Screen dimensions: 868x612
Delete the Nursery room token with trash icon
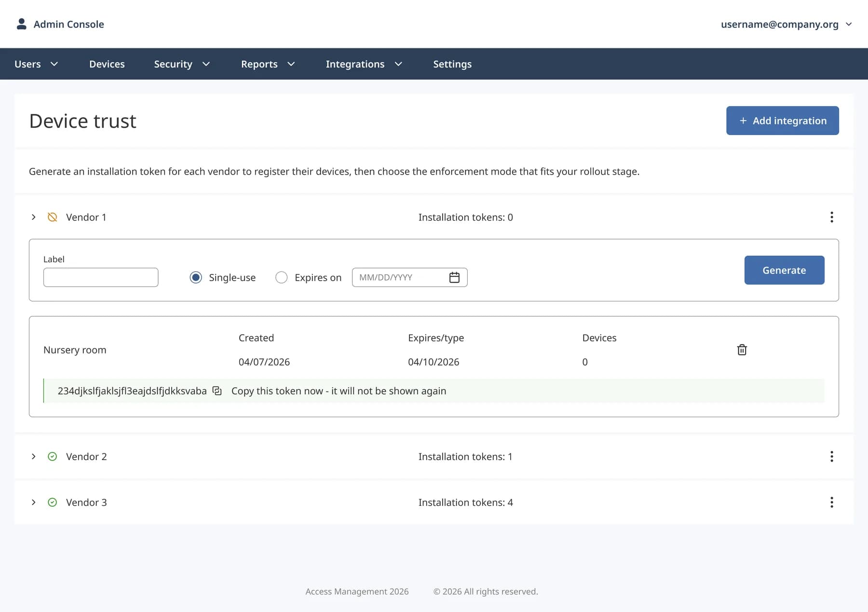742,350
